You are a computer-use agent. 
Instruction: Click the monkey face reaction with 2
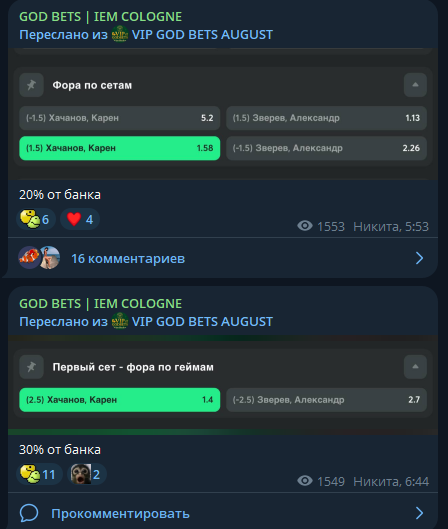87,474
